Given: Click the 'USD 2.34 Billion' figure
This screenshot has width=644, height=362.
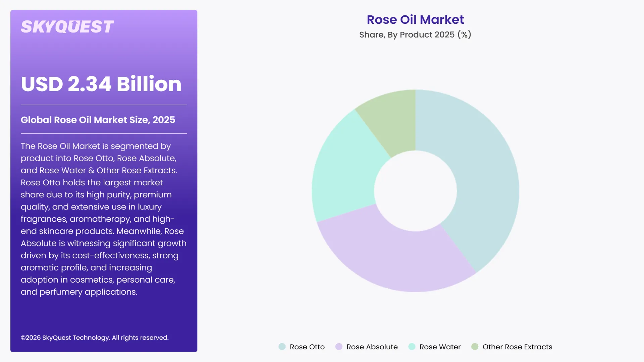Looking at the screenshot, I should tap(101, 84).
